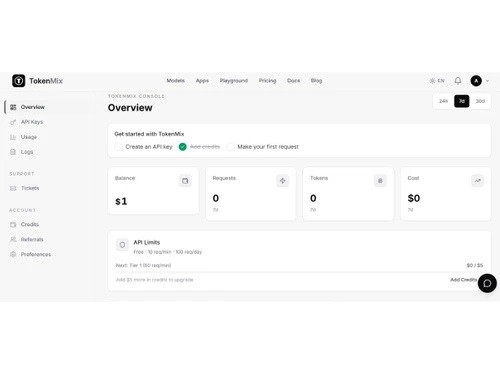The width and height of the screenshot is (500, 375).
Task: Click the Tickets sidebar icon
Action: [13, 188]
